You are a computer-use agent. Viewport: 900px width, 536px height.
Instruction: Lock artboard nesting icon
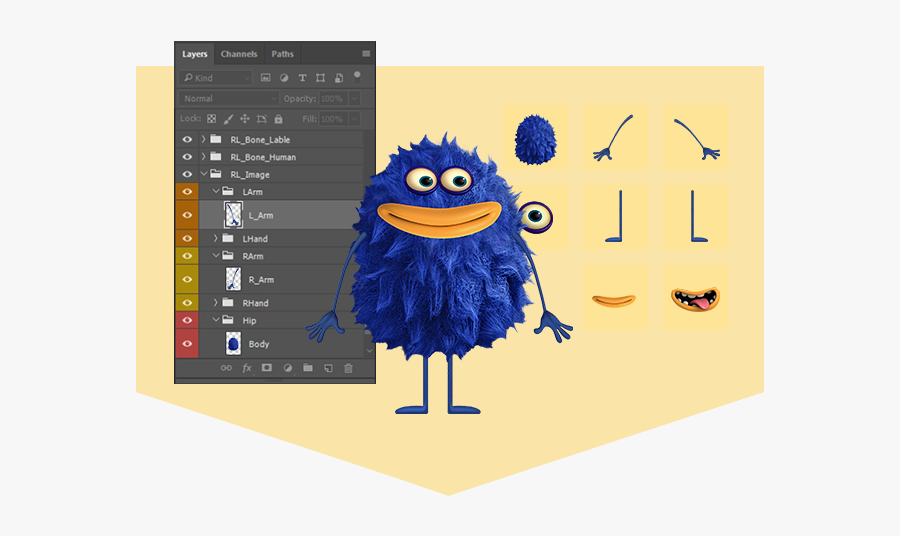[262, 119]
